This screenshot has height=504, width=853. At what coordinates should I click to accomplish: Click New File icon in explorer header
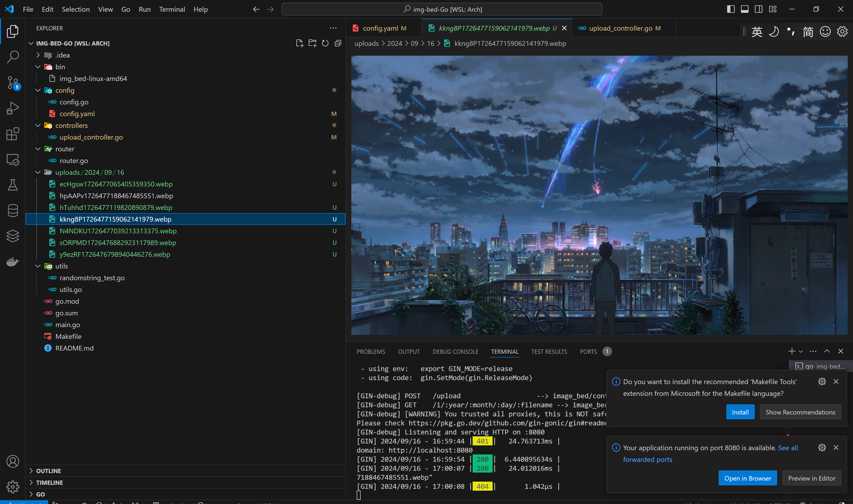pos(299,43)
